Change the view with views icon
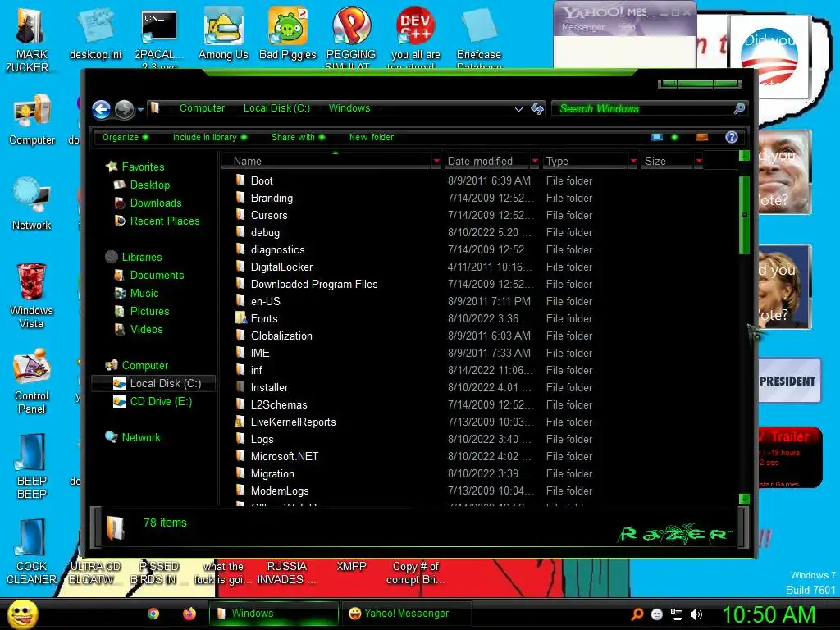 click(657, 137)
